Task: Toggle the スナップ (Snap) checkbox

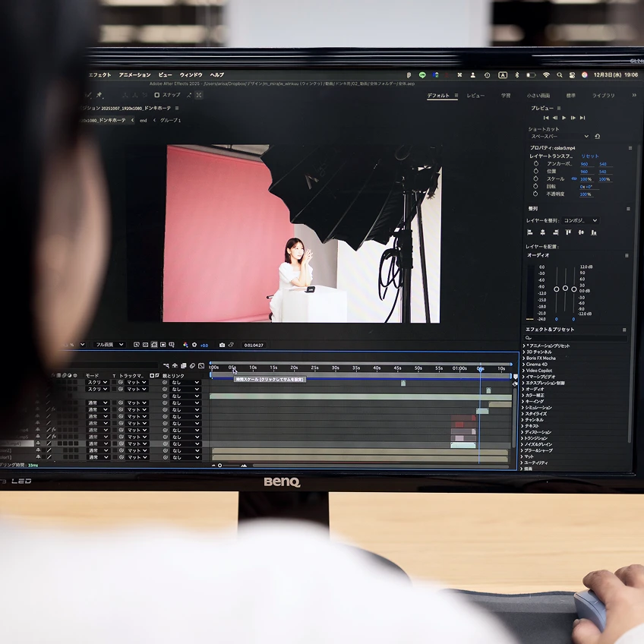Action: (x=156, y=96)
